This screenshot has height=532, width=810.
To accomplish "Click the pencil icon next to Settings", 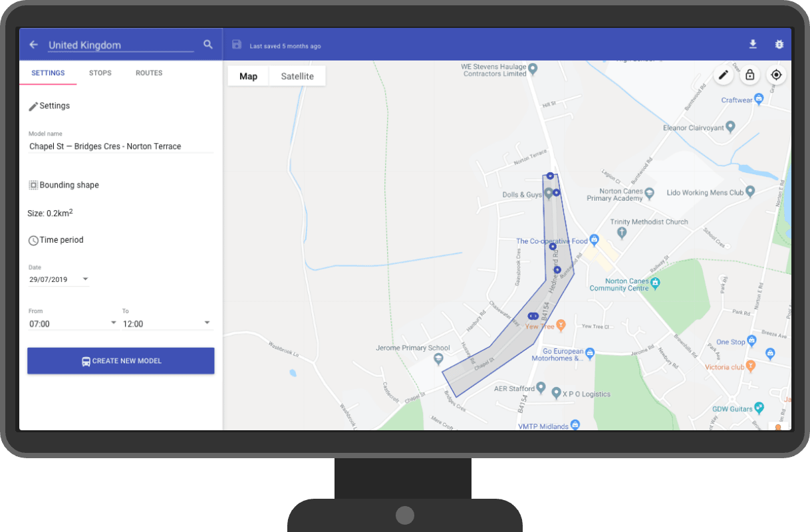I will click(33, 106).
